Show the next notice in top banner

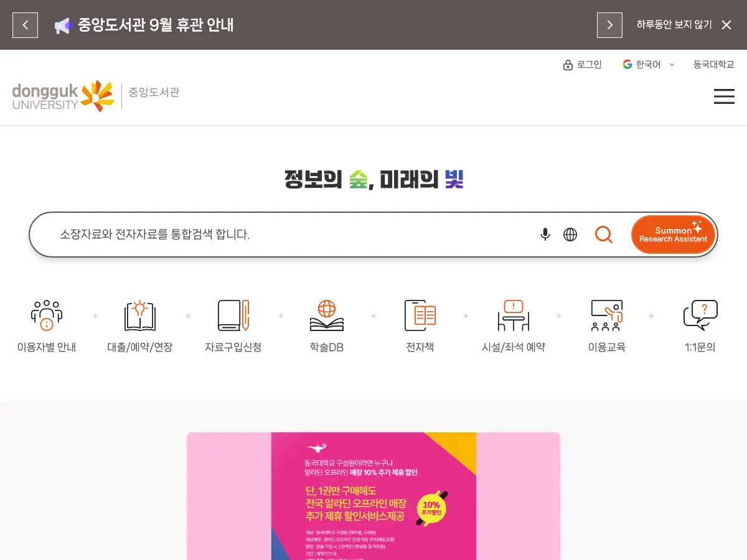tap(609, 25)
